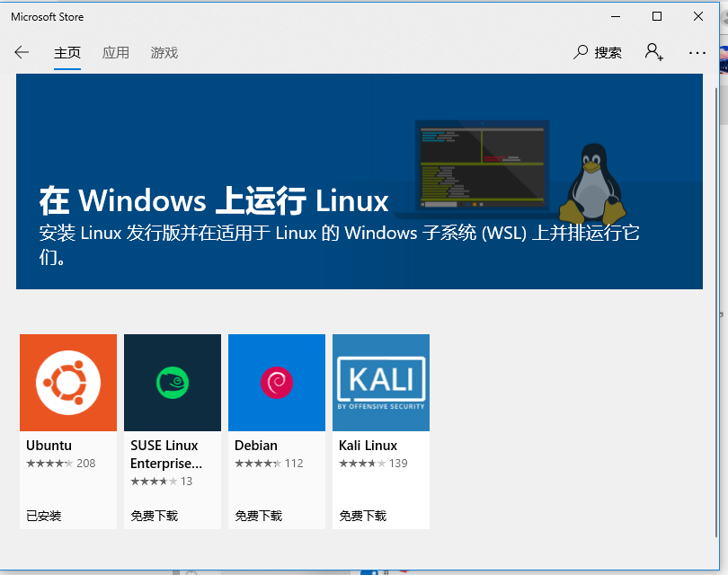Click SUSE's star rating with 13 reviews

pos(162,482)
